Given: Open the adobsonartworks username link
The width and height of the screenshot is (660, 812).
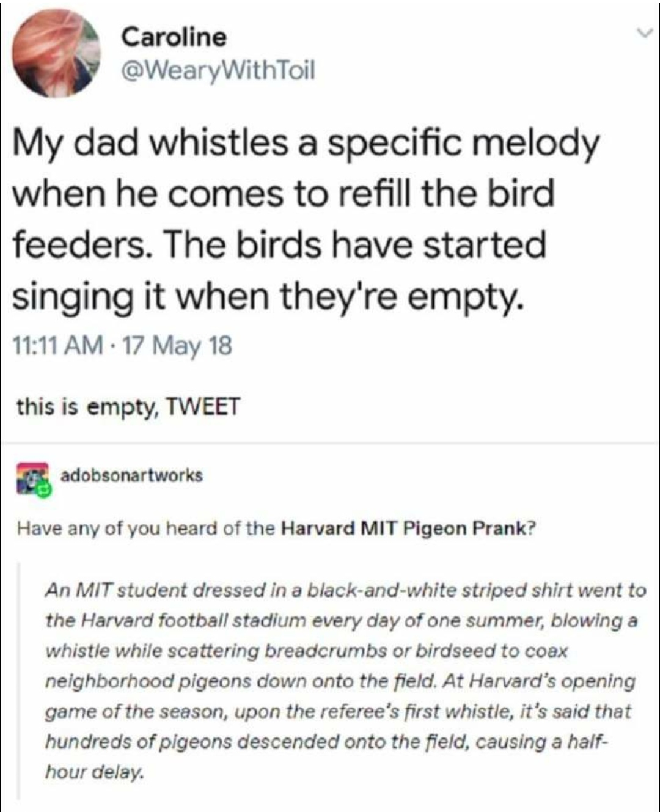Looking at the screenshot, I should click(131, 475).
